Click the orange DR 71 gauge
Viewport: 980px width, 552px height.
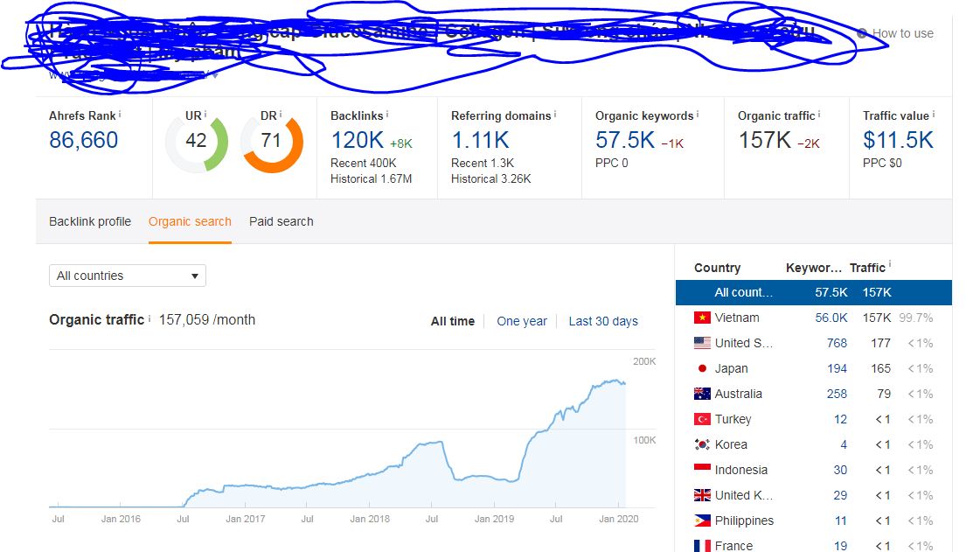point(272,142)
